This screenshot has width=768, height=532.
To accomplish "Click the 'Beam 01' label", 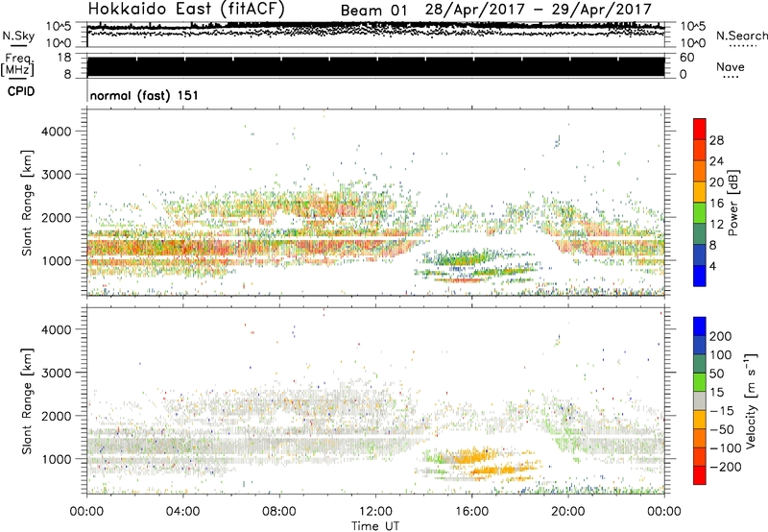I will pyautogui.click(x=373, y=11).
